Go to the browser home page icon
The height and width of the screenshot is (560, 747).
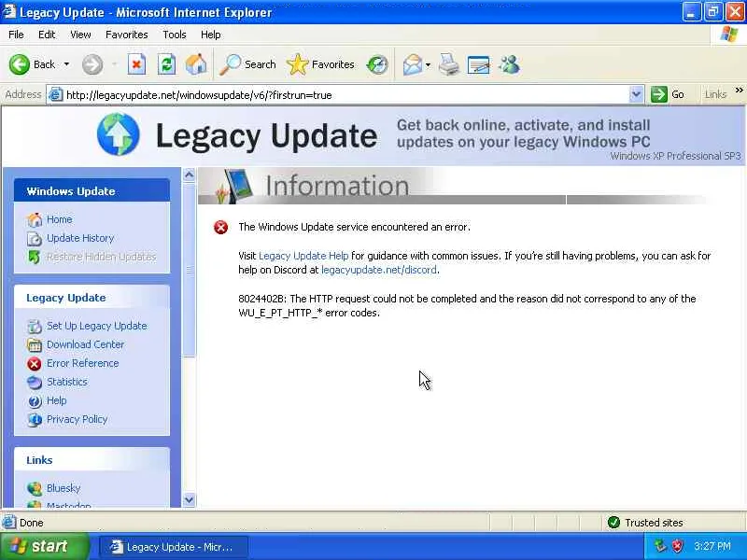coord(196,64)
